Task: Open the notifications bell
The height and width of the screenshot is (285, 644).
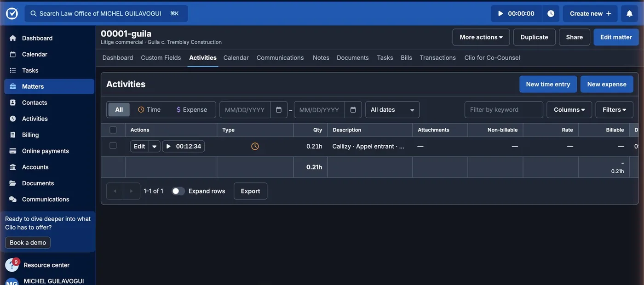Action: 629,14
